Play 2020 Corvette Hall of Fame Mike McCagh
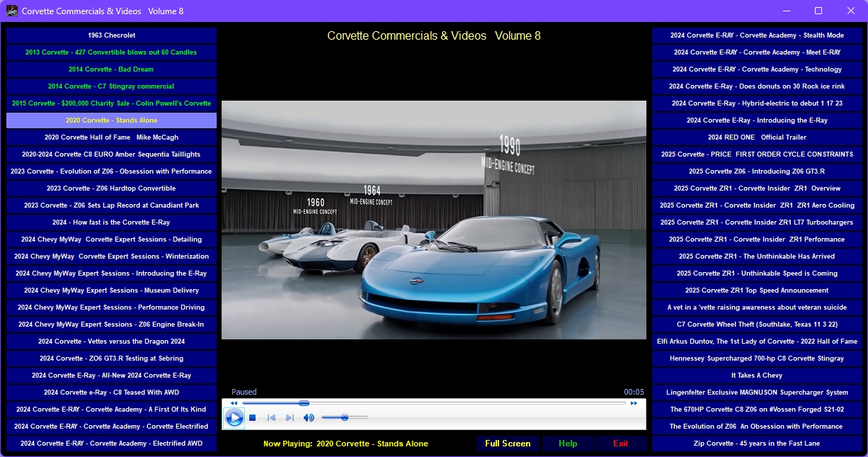 pyautogui.click(x=111, y=137)
